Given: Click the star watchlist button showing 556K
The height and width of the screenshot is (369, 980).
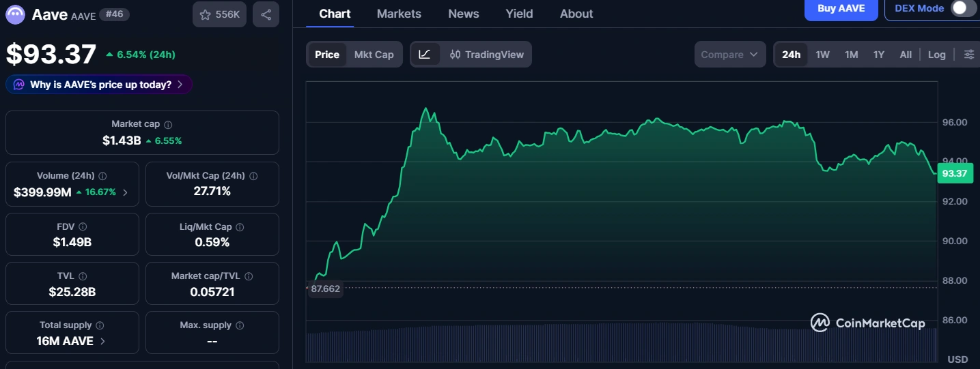Looking at the screenshot, I should 219,14.
